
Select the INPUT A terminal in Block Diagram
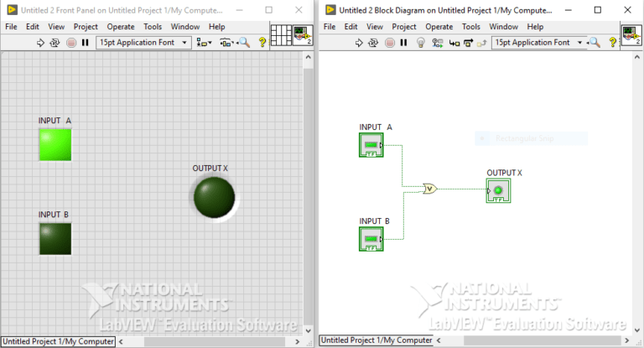point(371,145)
